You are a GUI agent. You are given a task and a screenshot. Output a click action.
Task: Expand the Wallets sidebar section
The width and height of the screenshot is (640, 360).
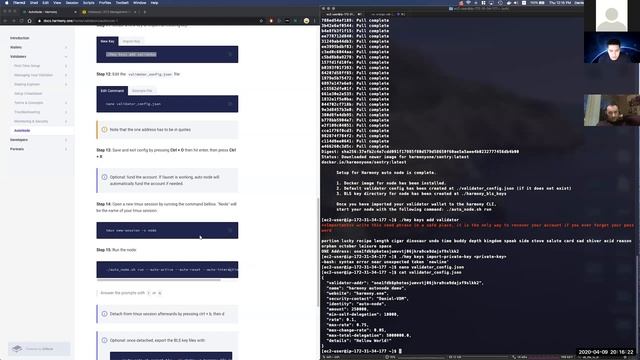tap(66, 47)
